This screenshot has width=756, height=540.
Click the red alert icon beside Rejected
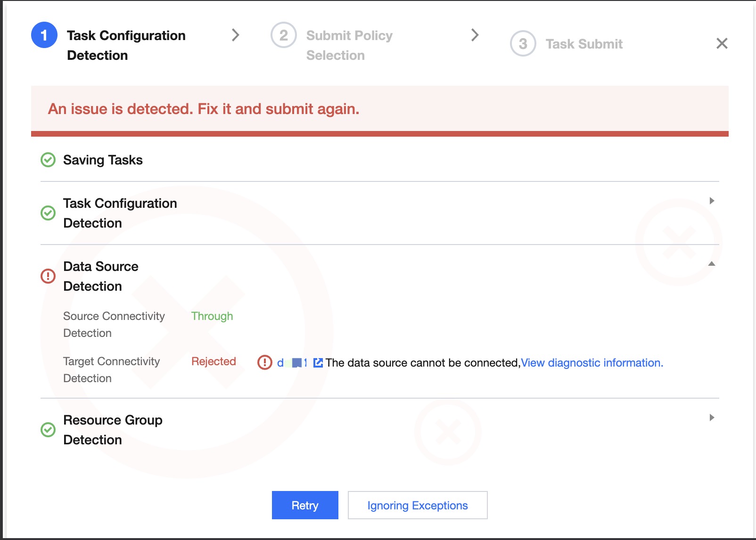click(x=264, y=362)
